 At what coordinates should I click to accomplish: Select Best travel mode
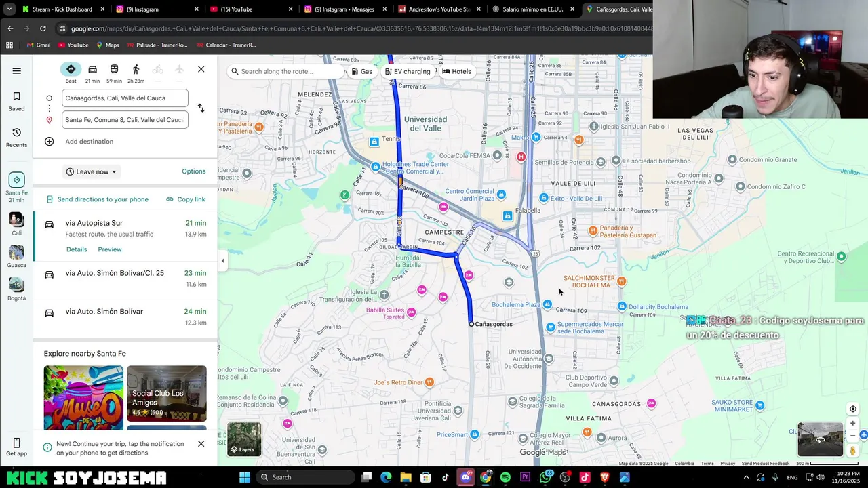[x=71, y=73]
